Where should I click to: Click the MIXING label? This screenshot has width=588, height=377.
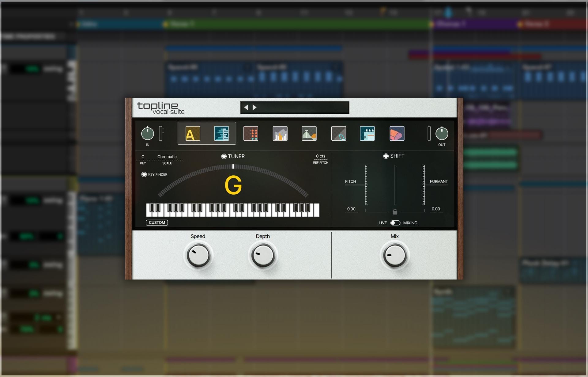[410, 223]
